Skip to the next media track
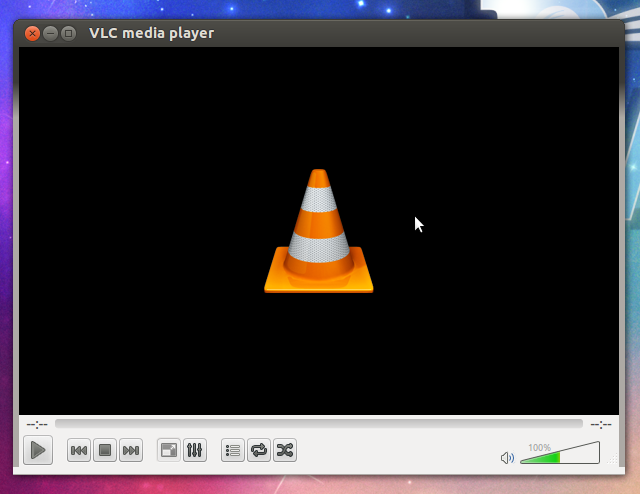640x494 pixels. coord(131,450)
